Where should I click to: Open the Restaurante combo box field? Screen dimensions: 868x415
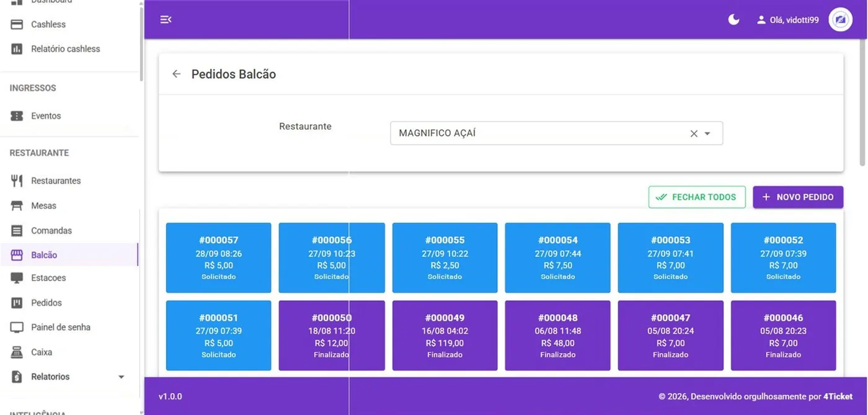[556, 133]
